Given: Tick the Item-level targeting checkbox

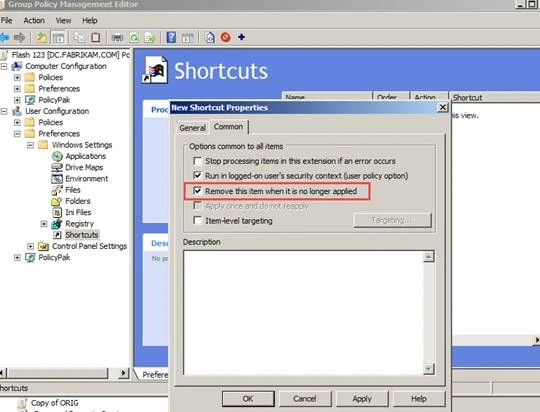Looking at the screenshot, I should point(198,220).
